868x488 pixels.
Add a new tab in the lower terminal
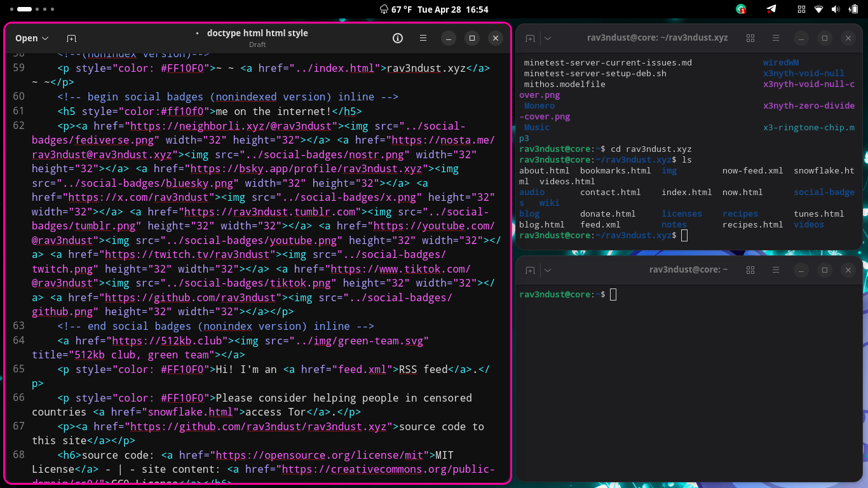[x=530, y=270]
